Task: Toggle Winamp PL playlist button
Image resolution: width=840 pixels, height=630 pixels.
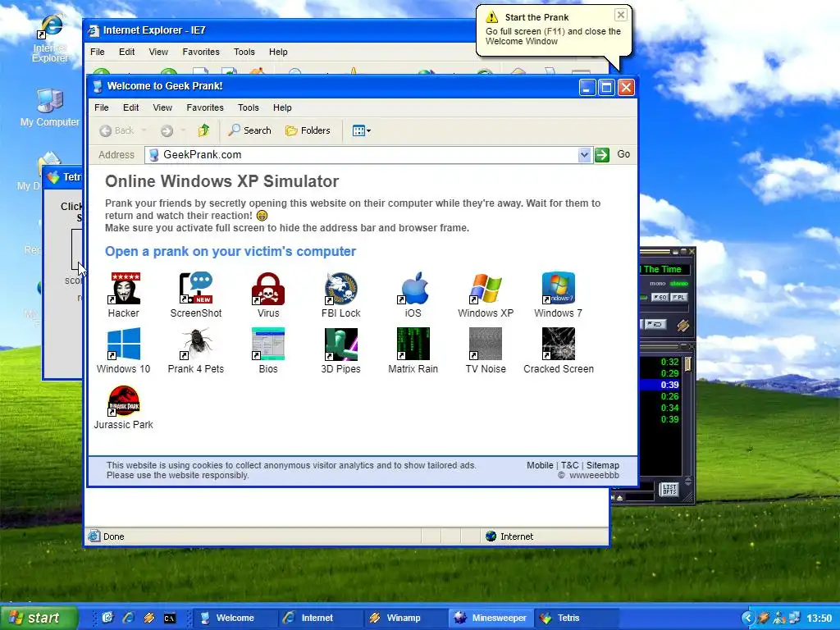Action: [678, 297]
